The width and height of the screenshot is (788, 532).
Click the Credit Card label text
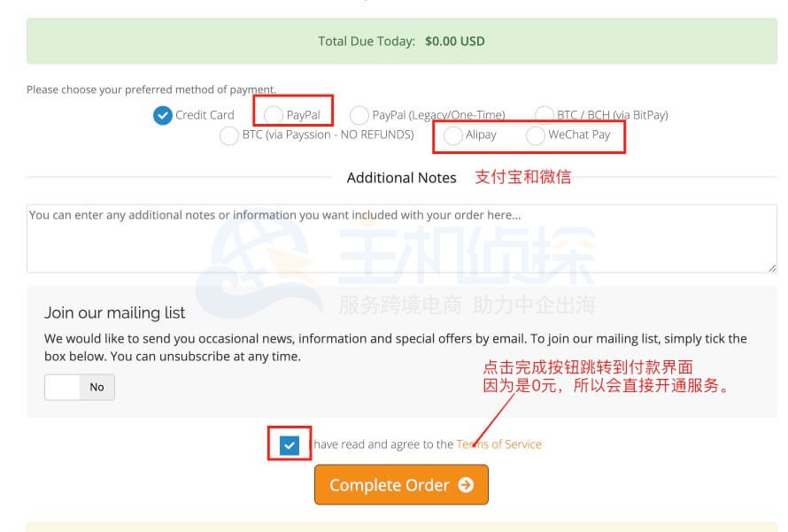point(205,116)
